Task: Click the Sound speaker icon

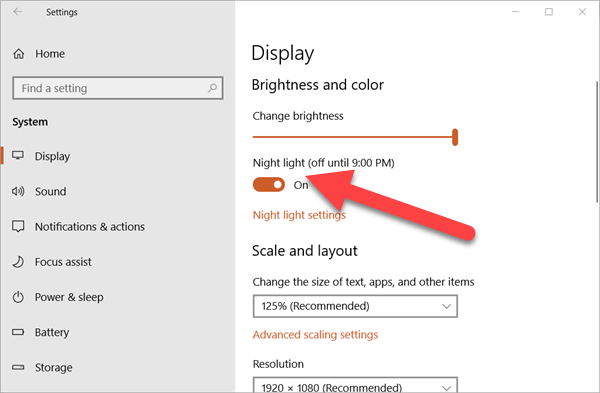Action: (18, 191)
